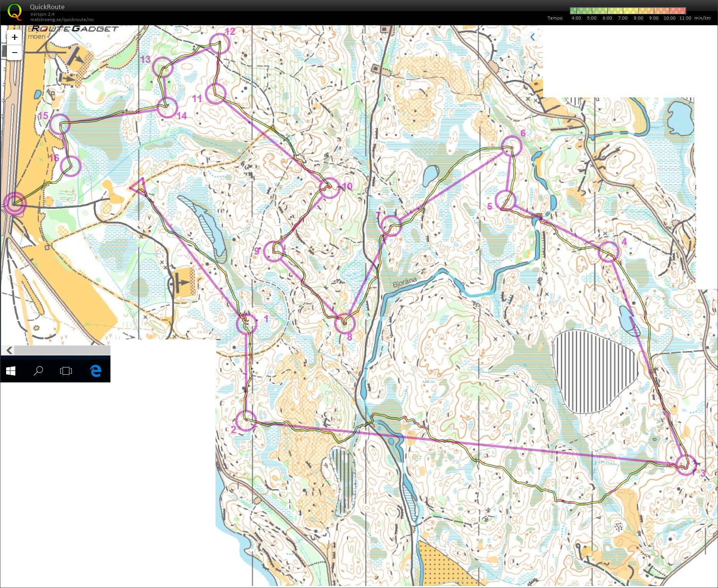Launch Microsoft Edge from the taskbar
718x588 pixels.
pos(96,371)
